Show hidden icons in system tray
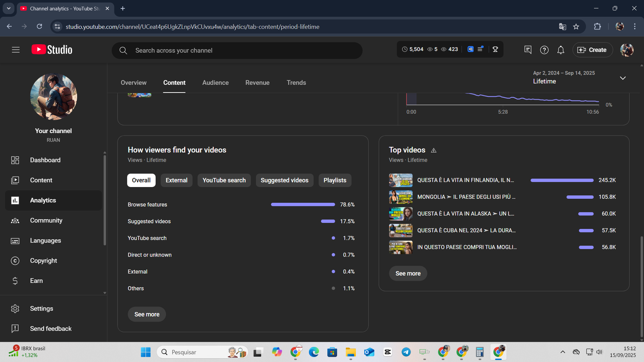Screen dimensions: 644x362 pos(563,352)
